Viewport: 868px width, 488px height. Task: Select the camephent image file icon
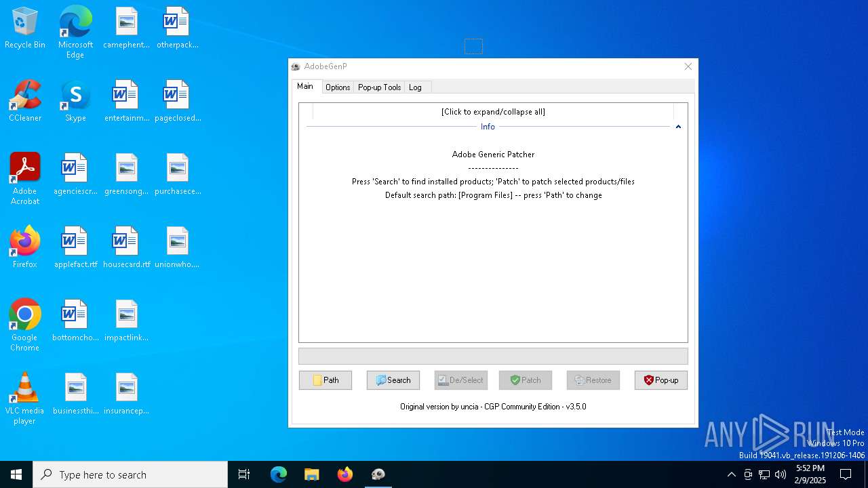pyautogui.click(x=126, y=28)
